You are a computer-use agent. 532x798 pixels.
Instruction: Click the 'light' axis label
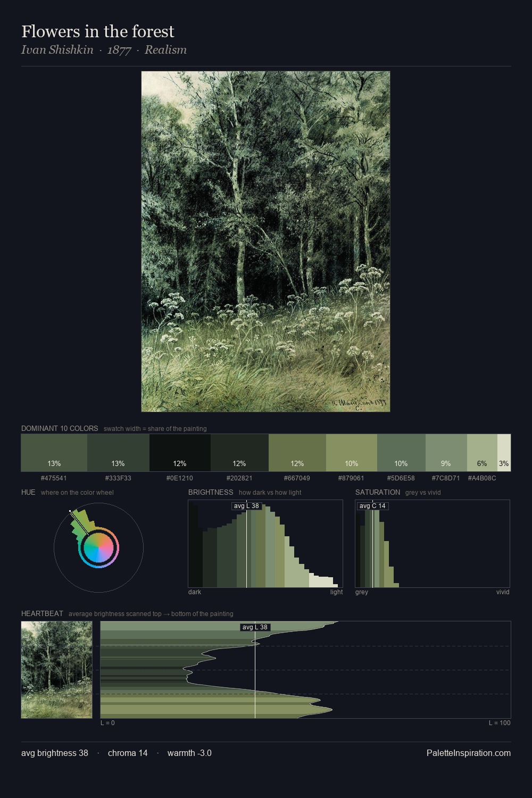click(x=336, y=592)
